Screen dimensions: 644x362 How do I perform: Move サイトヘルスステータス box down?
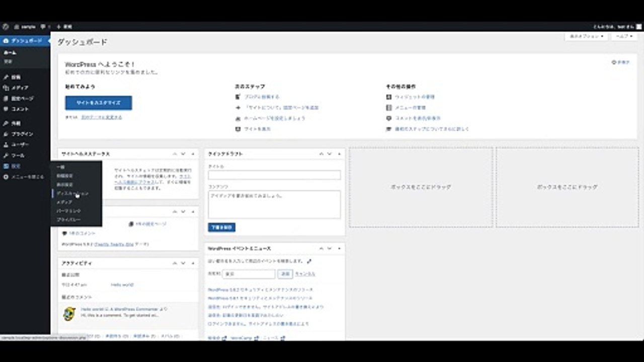[x=183, y=154]
